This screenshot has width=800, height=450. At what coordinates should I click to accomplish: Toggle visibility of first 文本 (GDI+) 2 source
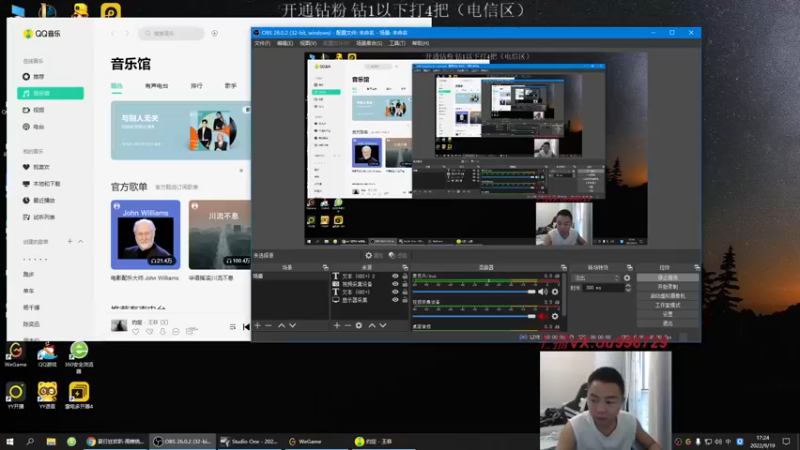click(x=395, y=276)
